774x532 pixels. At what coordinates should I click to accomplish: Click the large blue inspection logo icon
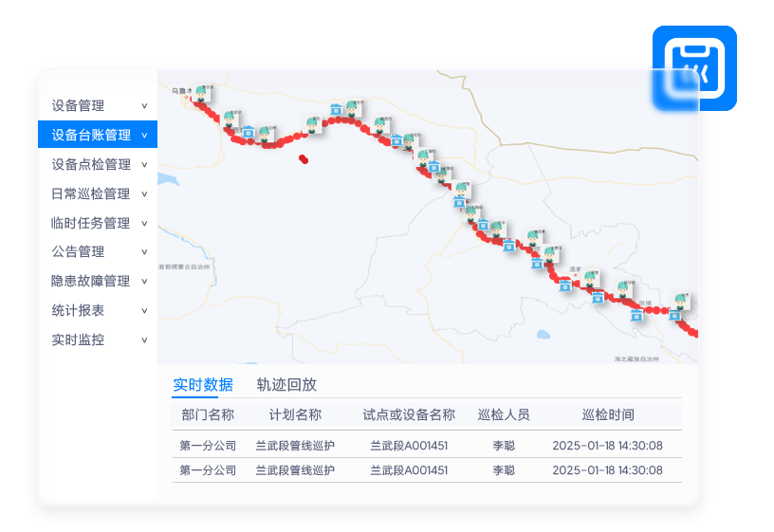coord(693,69)
